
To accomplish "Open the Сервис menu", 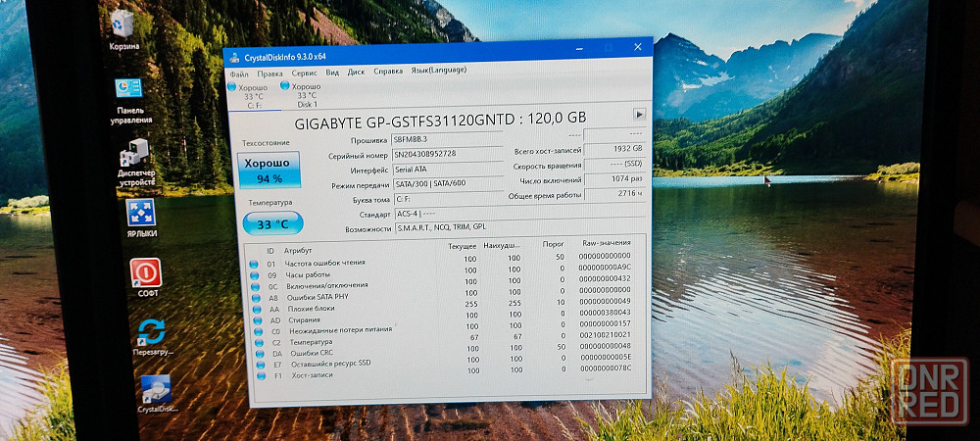I will click(x=304, y=73).
